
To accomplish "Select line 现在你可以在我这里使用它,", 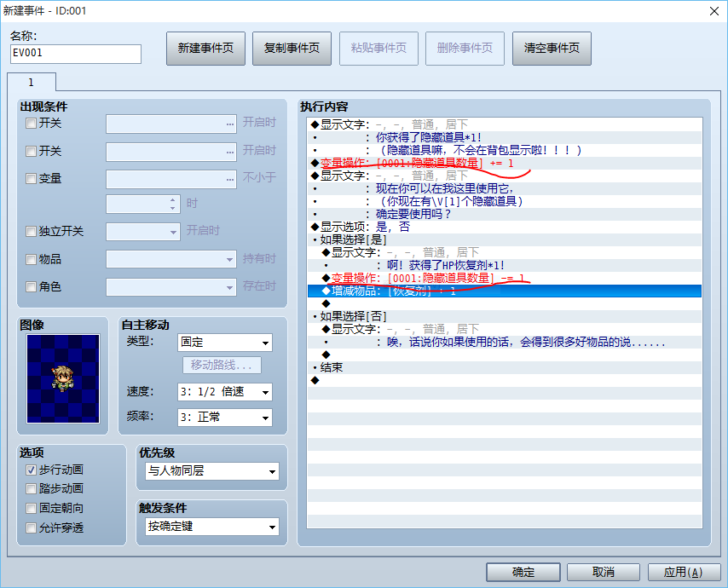I will [504, 188].
